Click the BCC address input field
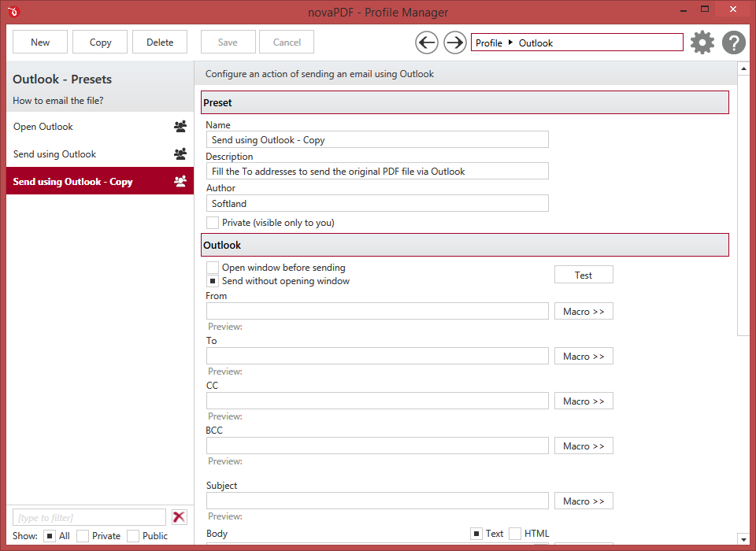 pos(377,446)
